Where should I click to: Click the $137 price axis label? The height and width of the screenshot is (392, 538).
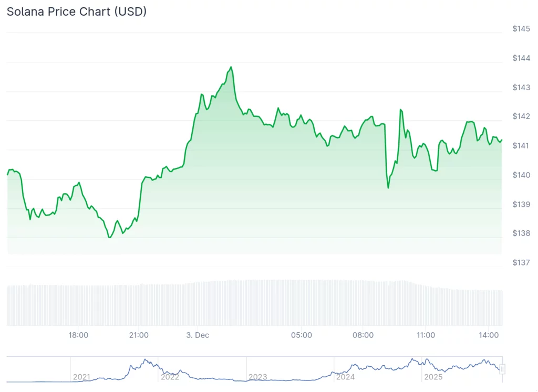pyautogui.click(x=521, y=262)
